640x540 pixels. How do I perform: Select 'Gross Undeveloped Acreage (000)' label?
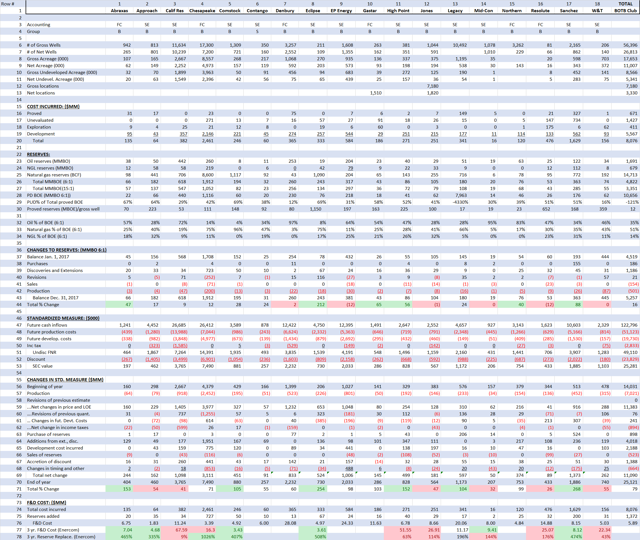62,72
